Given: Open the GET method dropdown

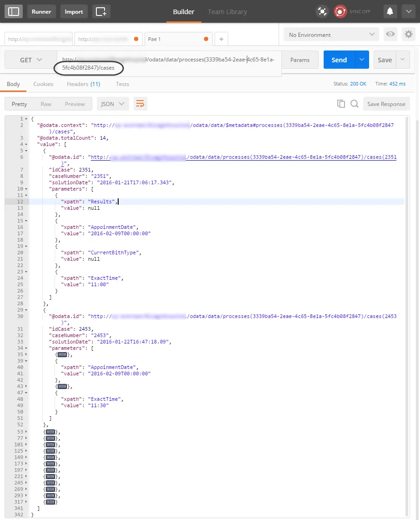Looking at the screenshot, I should click(x=31, y=60).
